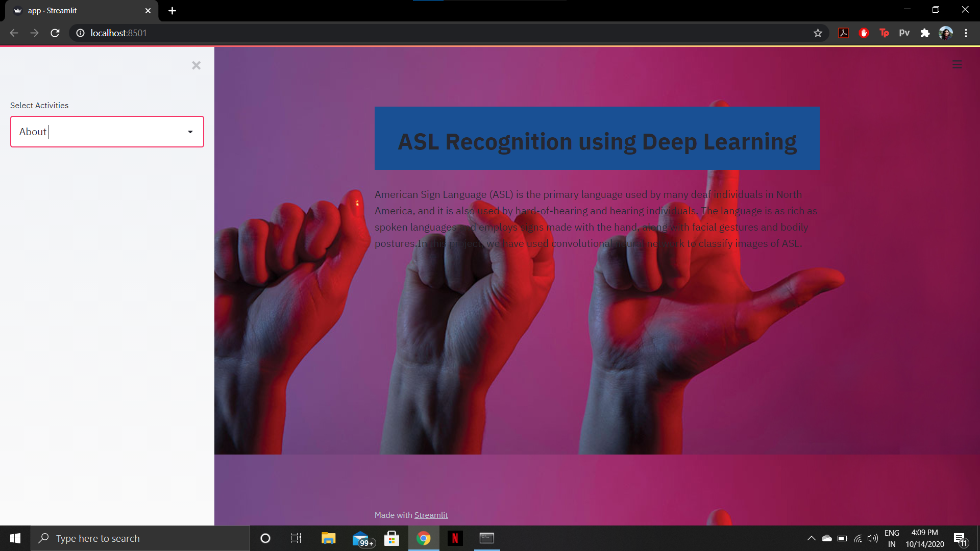980x551 pixels.
Task: Click the About selectbox field
Action: tap(97, 132)
